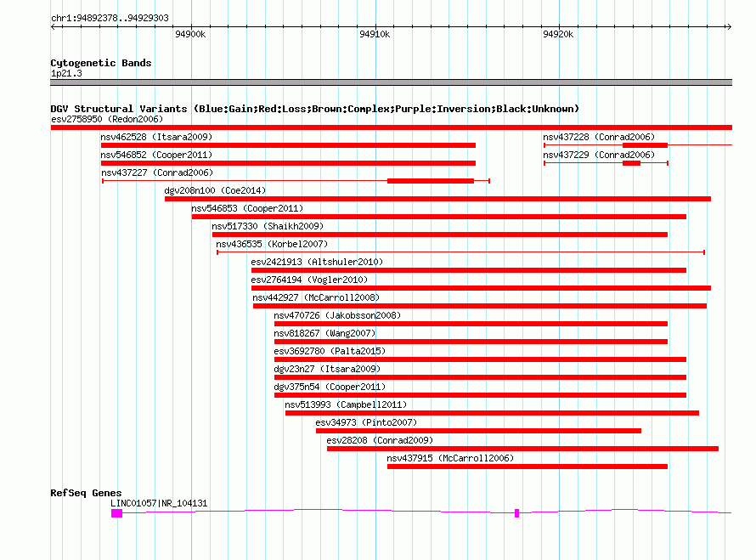Click the left arrow end of the ruler

point(53,26)
